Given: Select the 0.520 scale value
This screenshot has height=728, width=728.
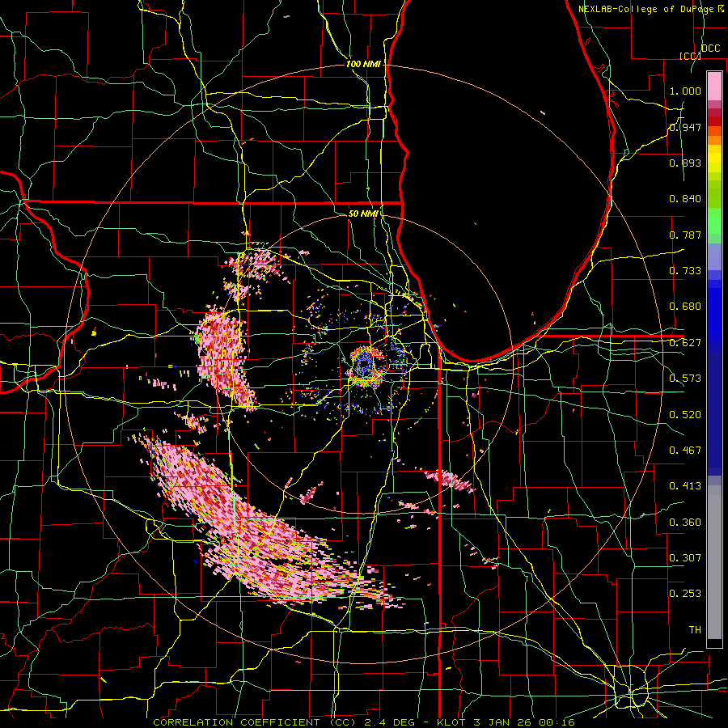Looking at the screenshot, I should pos(685,415).
